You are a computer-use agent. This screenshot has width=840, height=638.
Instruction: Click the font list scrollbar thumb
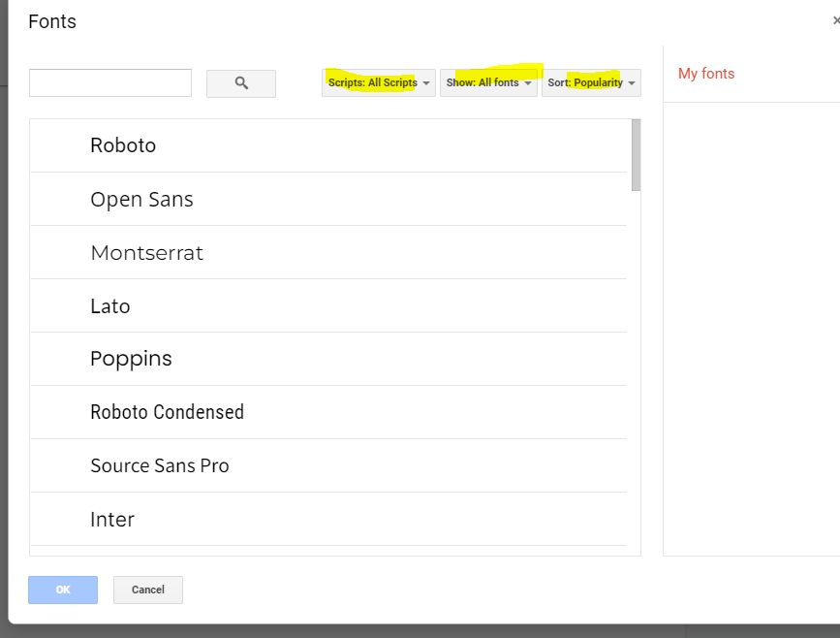click(636, 155)
